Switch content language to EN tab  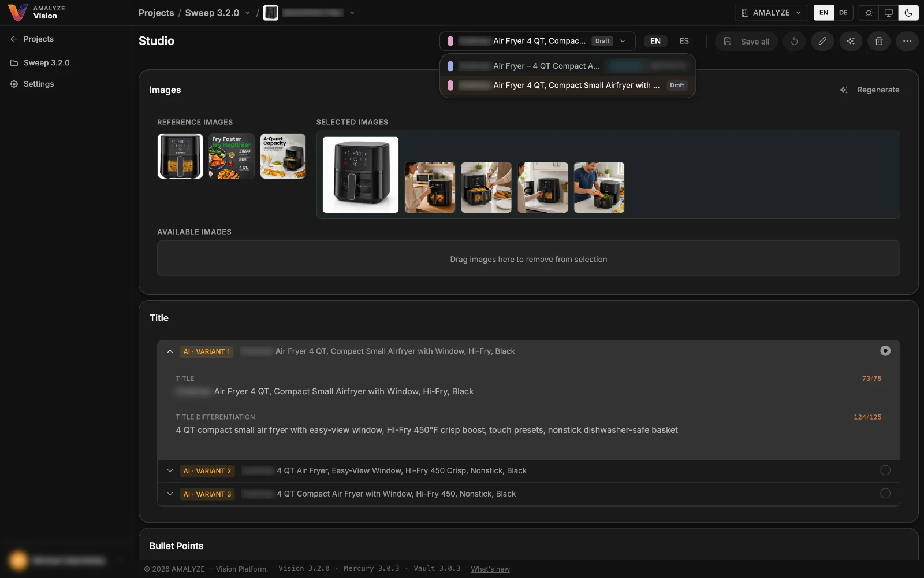(655, 41)
